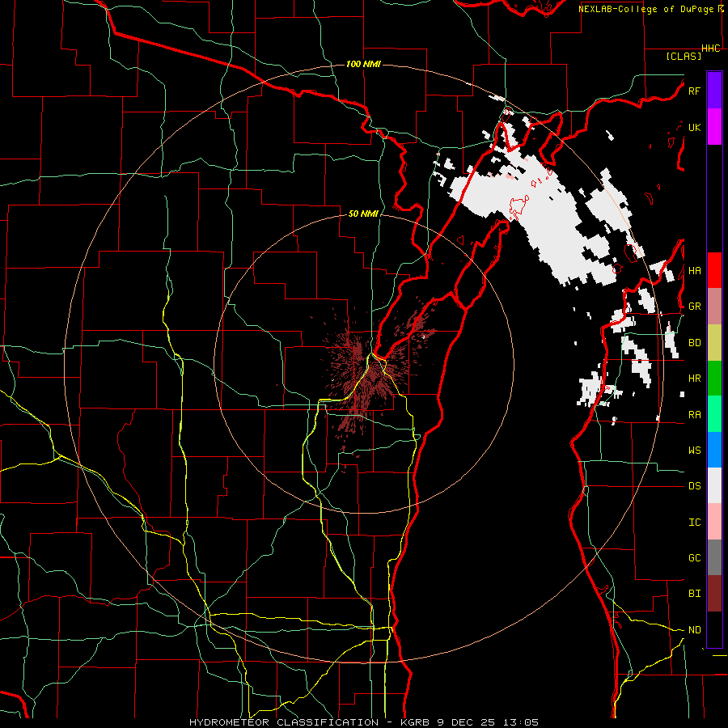Click the HYDROMETEOR CLASSIFICATION caption text
Screen dimensions: 728x728
click(284, 722)
